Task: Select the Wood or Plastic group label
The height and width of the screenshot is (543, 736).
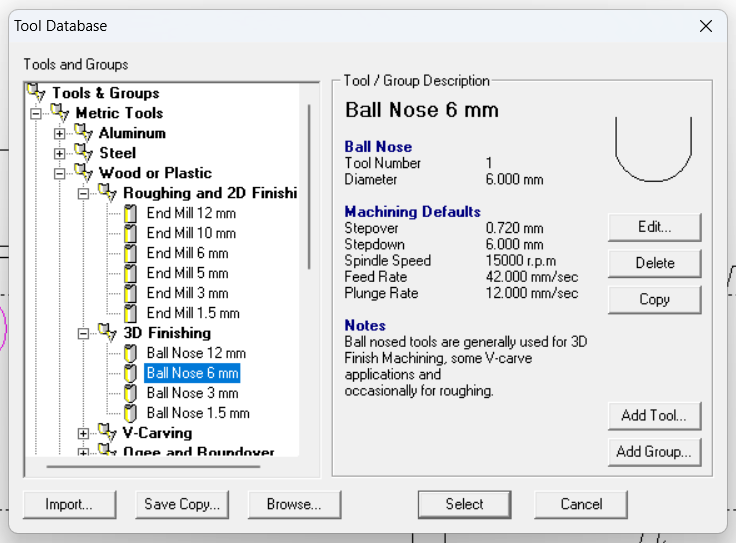Action: [155, 173]
